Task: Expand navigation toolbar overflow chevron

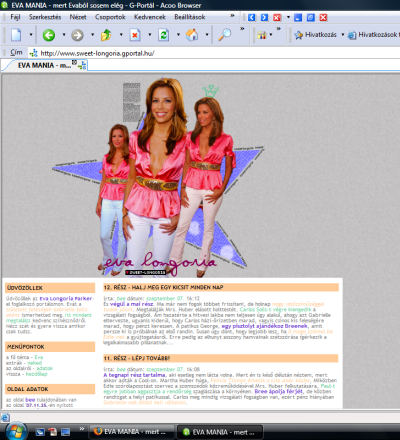Action: (x=242, y=29)
